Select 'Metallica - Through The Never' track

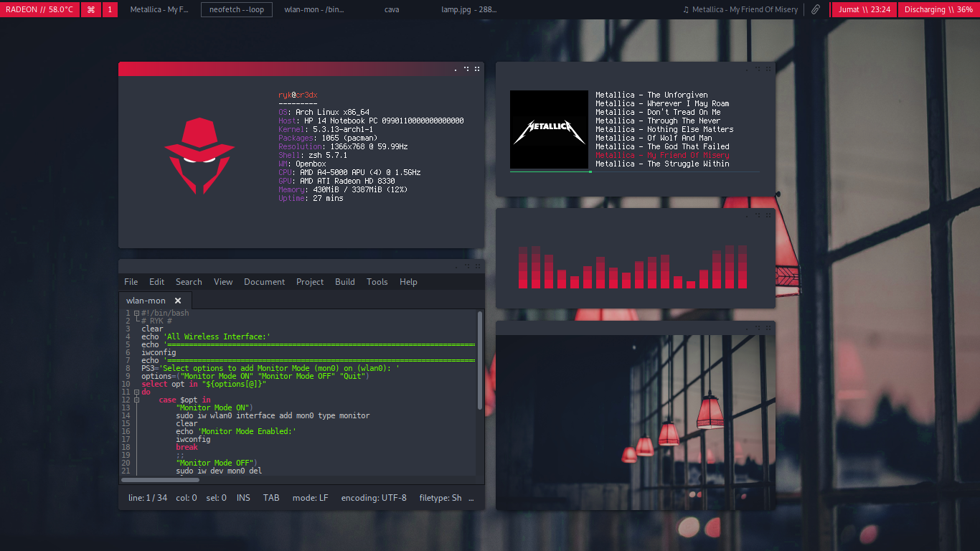pos(658,121)
